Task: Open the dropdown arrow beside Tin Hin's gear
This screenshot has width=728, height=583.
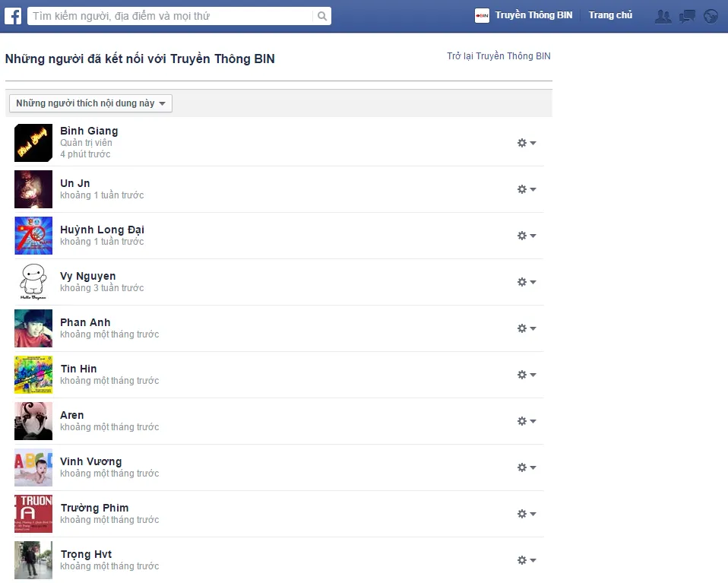Action: pos(533,374)
